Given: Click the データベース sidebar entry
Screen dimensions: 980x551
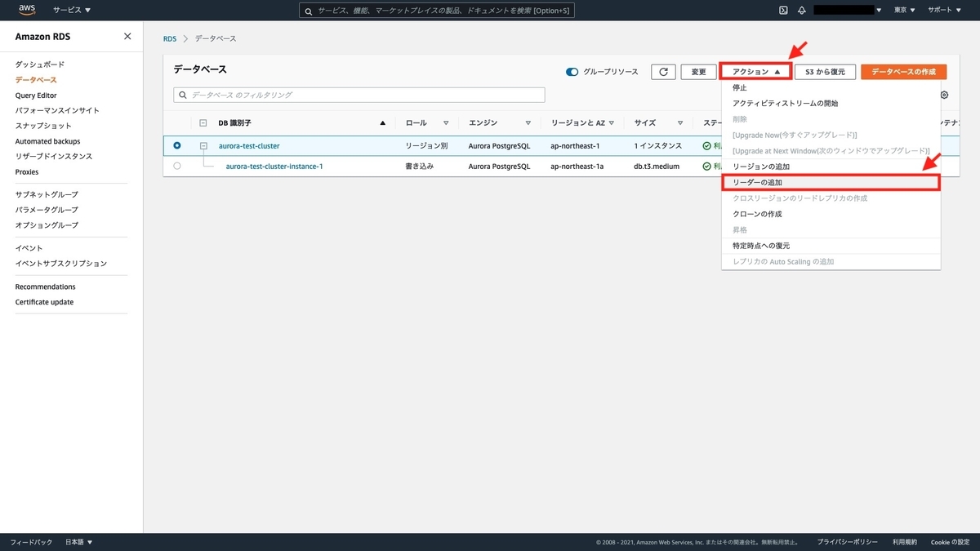Looking at the screenshot, I should (36, 79).
